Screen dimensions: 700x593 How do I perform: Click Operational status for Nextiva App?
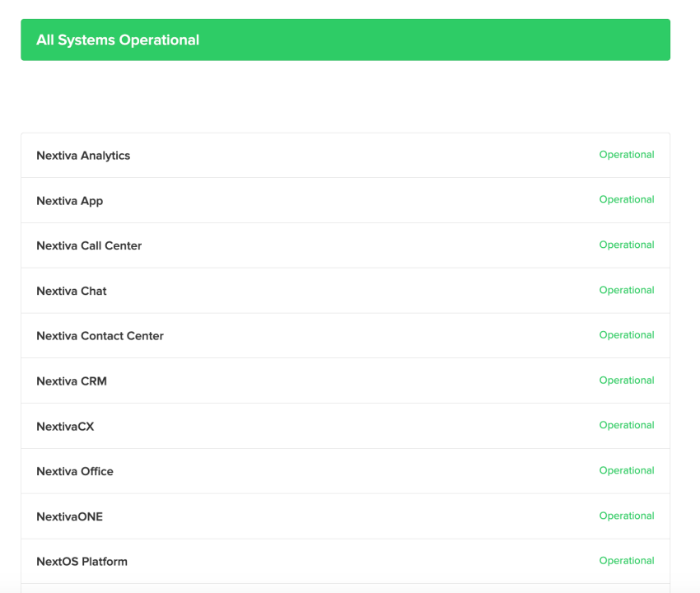point(627,199)
